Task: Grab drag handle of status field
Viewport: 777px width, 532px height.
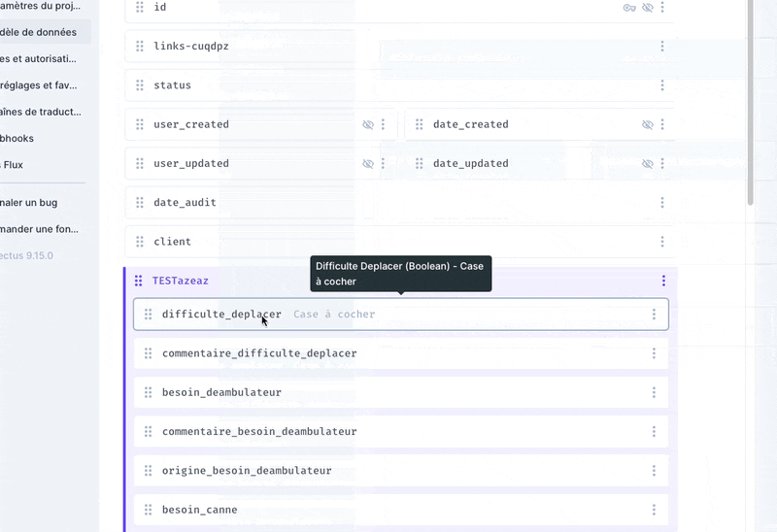Action: (x=140, y=85)
